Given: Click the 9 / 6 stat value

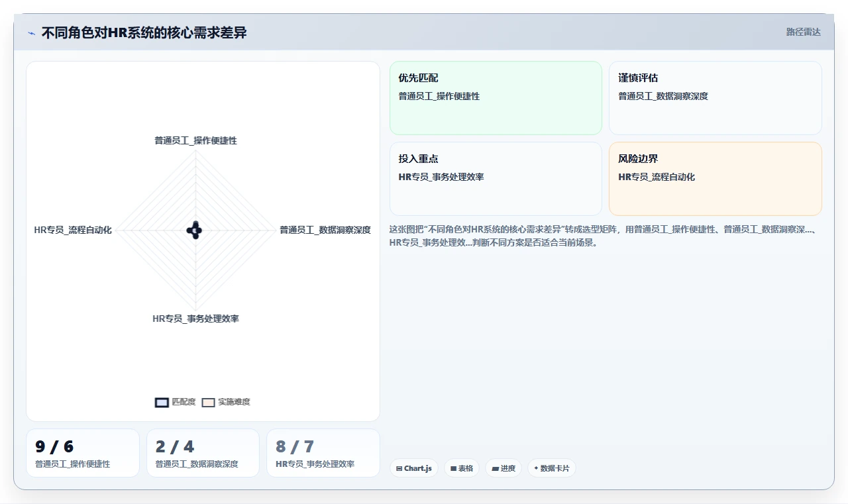Looking at the screenshot, I should coord(54,447).
